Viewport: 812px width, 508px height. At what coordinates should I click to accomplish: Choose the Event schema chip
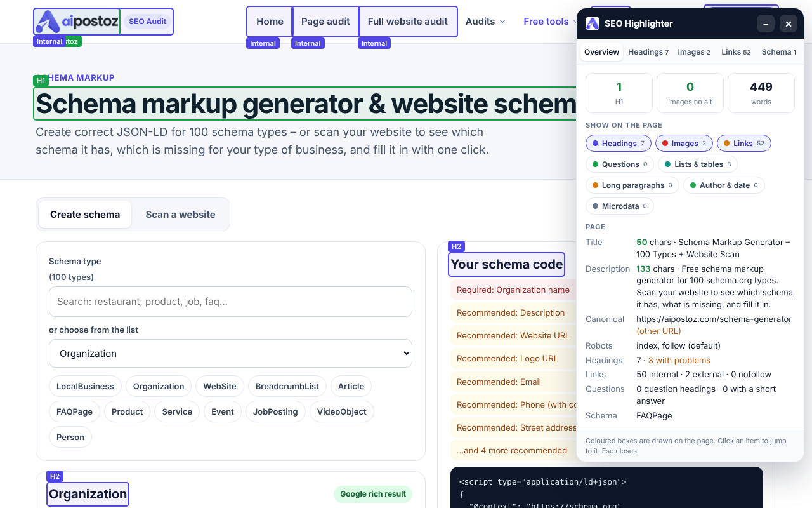click(x=223, y=411)
